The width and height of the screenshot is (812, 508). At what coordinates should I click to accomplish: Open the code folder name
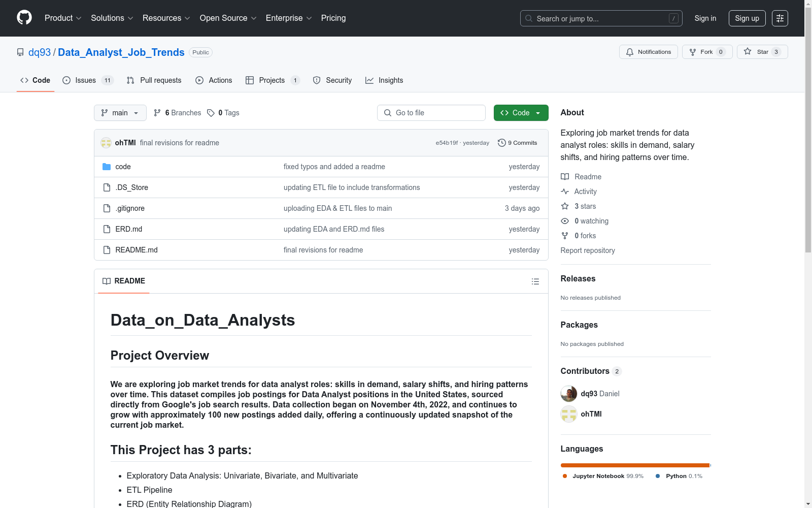pyautogui.click(x=123, y=167)
